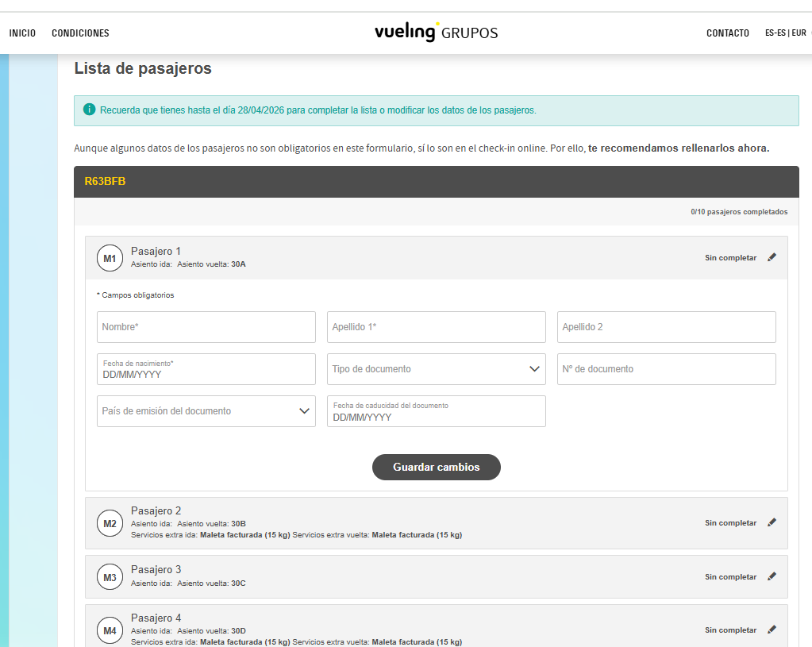812x647 pixels.
Task: Open the País de emisión del documento dropdown
Action: click(206, 411)
